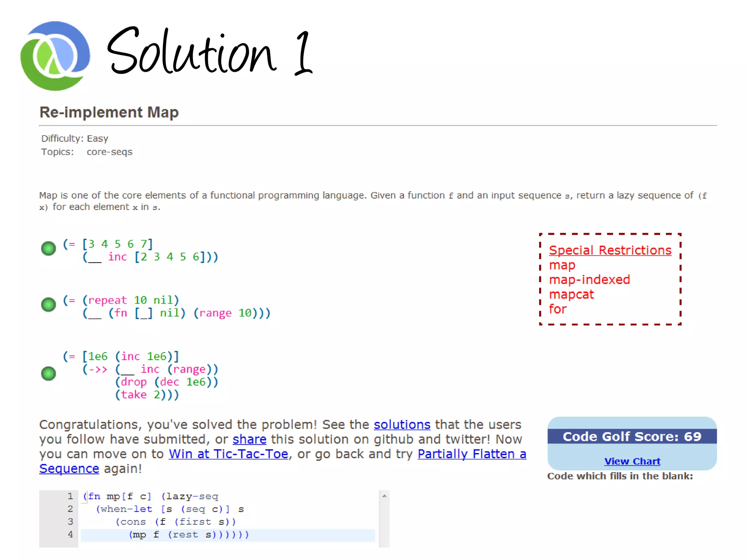Open the solutions link
Viewport: 747px width, 560px height.
402,425
